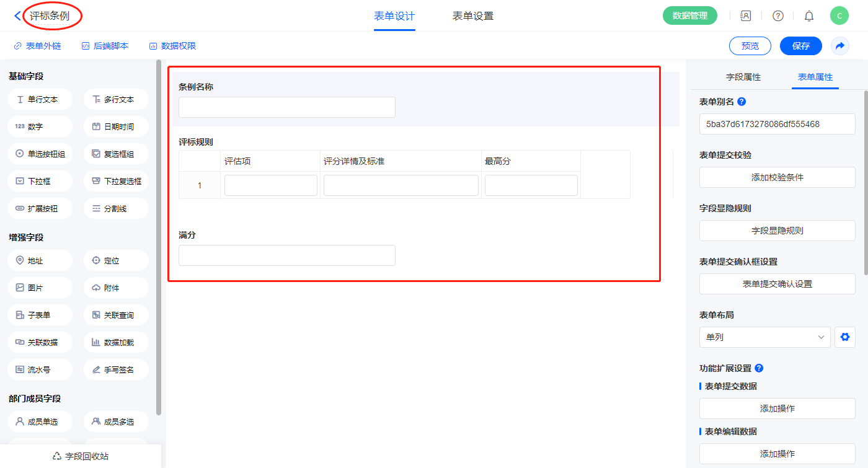Open the contacts book icon in header
The height and width of the screenshot is (468, 868).
pos(745,16)
